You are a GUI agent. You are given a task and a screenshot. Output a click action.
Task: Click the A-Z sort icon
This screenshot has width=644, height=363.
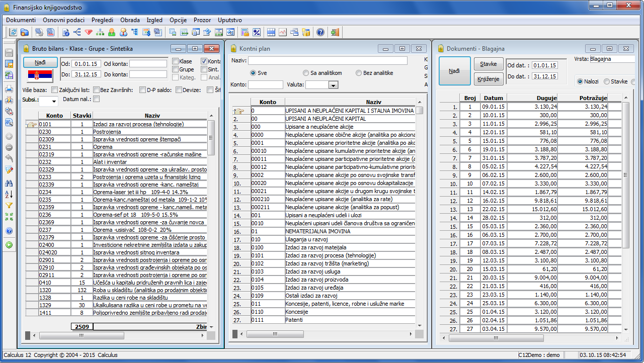coord(9,194)
